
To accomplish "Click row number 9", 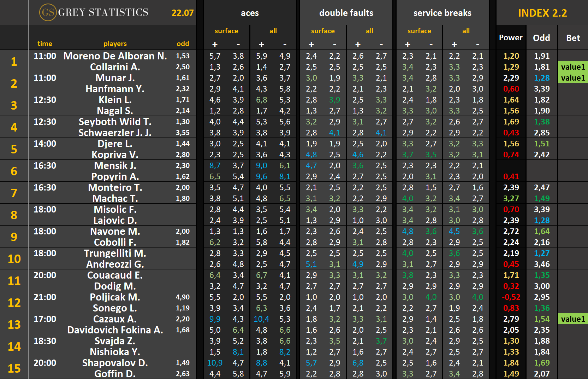I will point(14,237).
